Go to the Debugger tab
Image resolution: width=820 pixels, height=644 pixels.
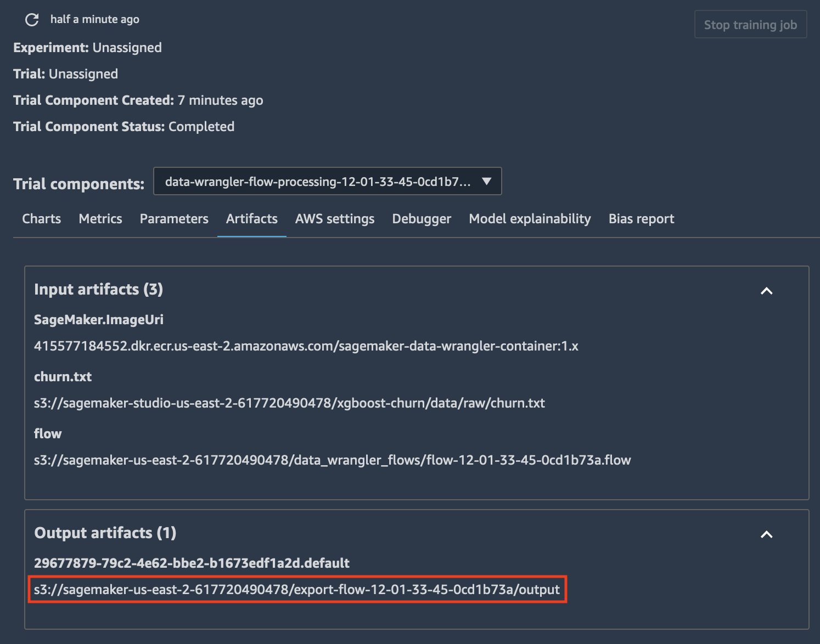[422, 219]
